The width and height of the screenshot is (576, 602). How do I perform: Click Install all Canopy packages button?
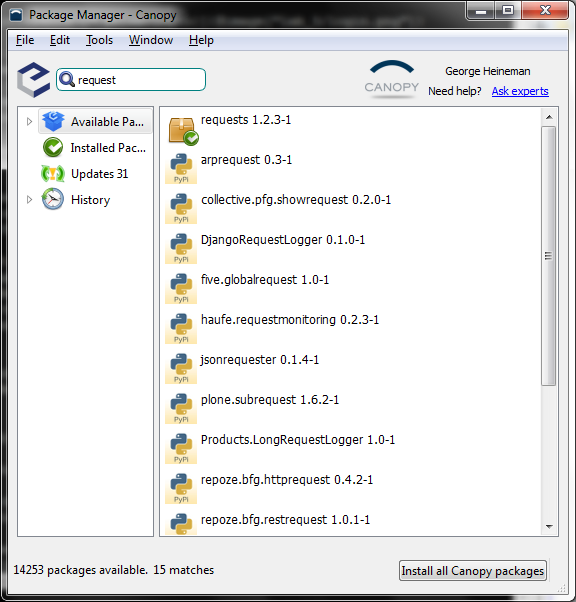point(473,571)
